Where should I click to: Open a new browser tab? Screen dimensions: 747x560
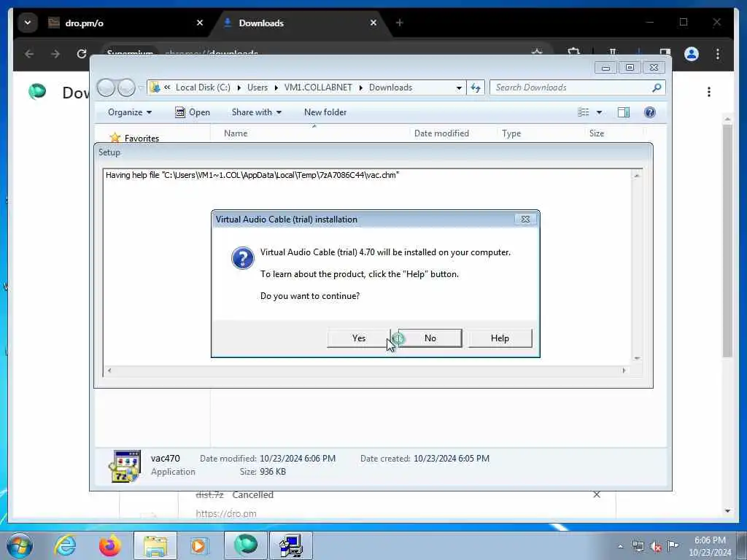[399, 23]
